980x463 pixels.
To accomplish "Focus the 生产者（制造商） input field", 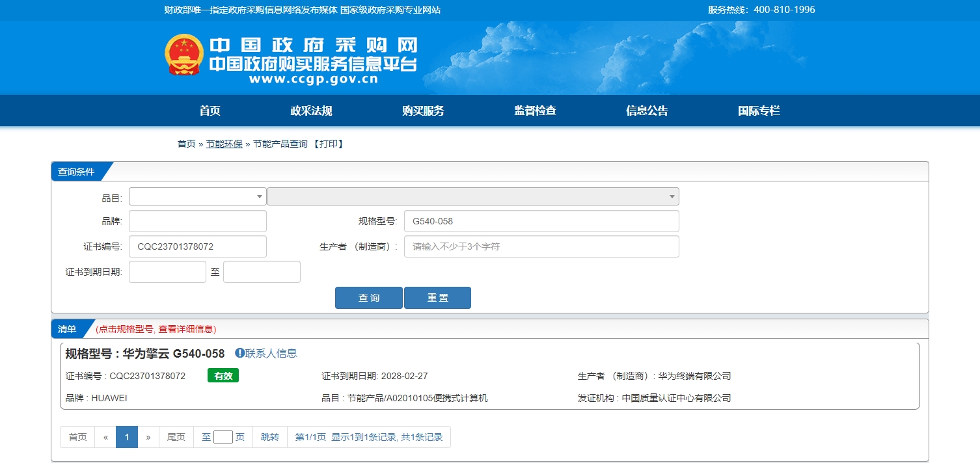I will coord(541,246).
